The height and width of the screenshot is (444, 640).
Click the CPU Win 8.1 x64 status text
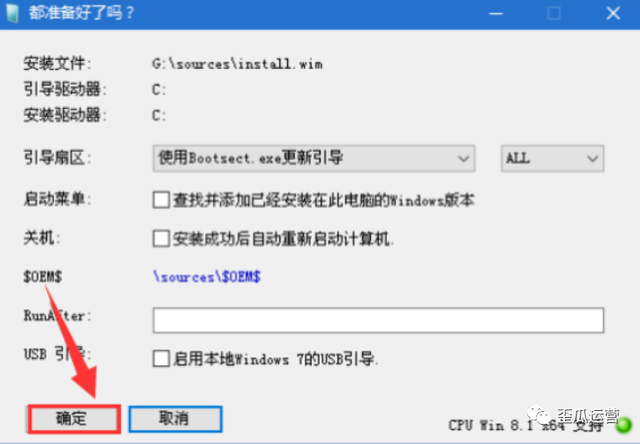[526, 426]
